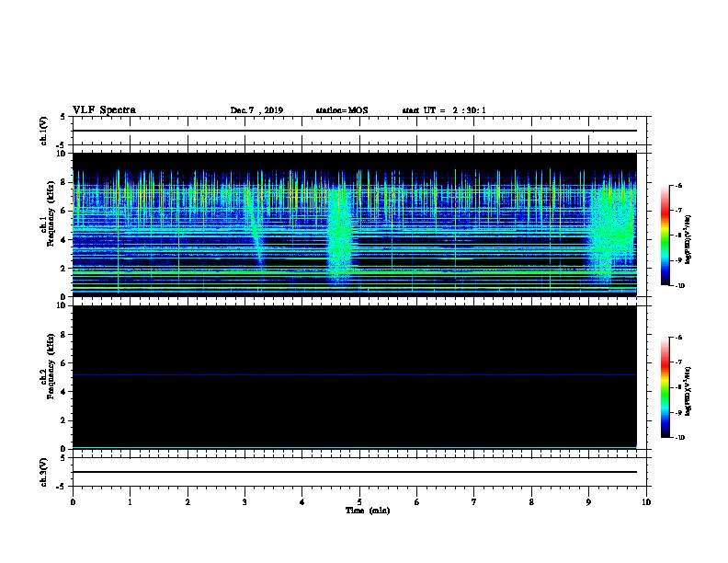The width and height of the screenshot is (728, 563).
Task: Click the ch.1 color bar unit label log(PSD)
Action: point(688,239)
